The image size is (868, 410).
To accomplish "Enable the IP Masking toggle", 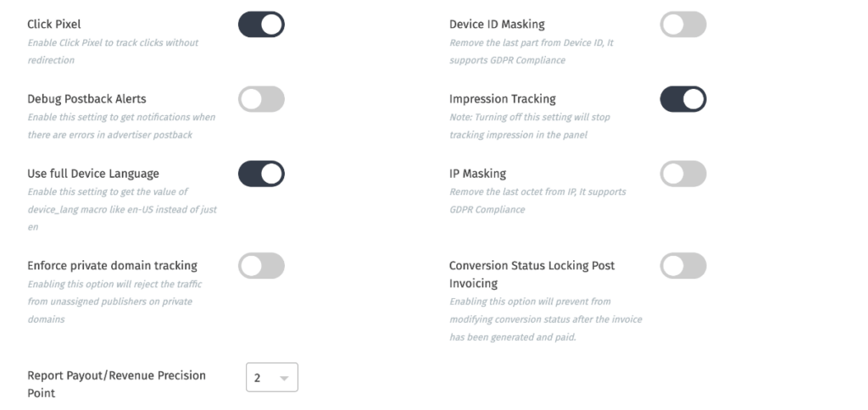I will [682, 174].
